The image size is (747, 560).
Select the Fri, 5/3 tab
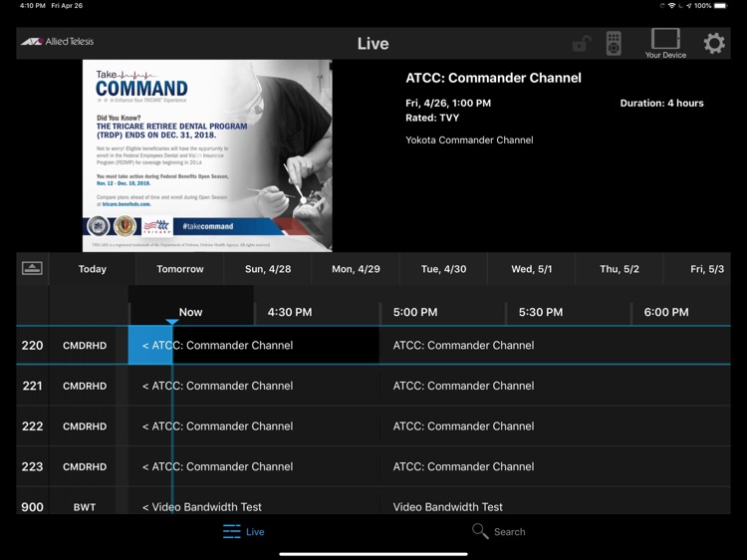[697, 269]
